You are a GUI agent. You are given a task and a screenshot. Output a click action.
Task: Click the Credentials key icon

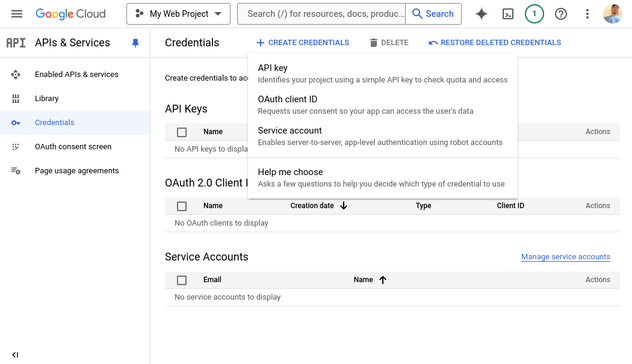pyautogui.click(x=16, y=123)
